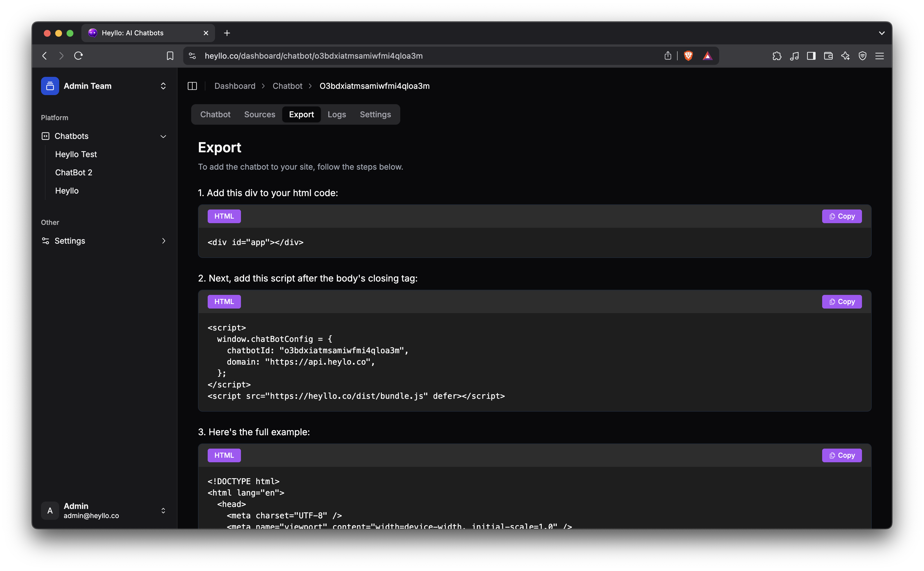Click the HTML label on script snippet
Viewport: 924px width, 571px height.
click(x=224, y=302)
